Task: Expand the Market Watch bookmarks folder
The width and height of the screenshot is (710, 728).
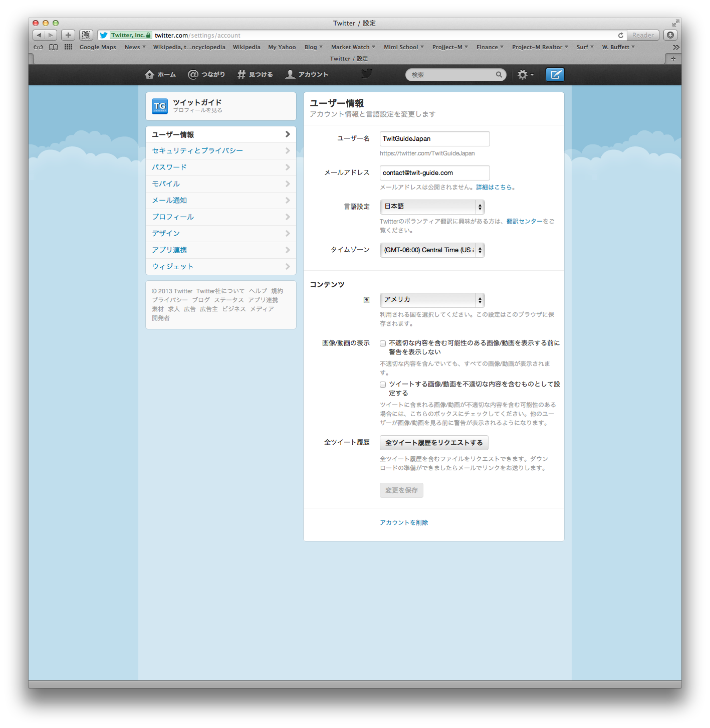Action: (x=353, y=47)
